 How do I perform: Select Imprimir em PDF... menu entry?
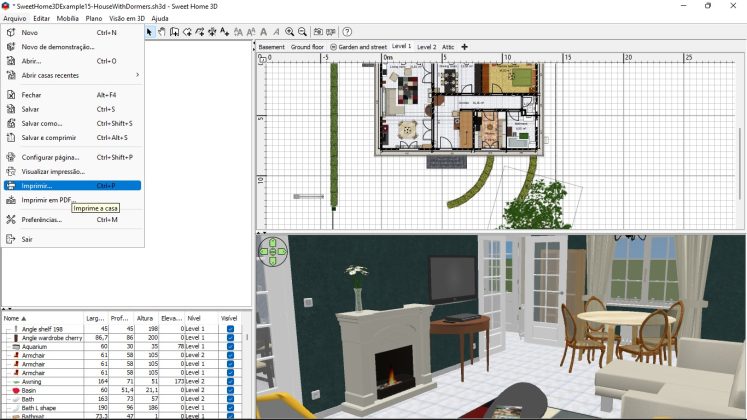click(x=72, y=200)
